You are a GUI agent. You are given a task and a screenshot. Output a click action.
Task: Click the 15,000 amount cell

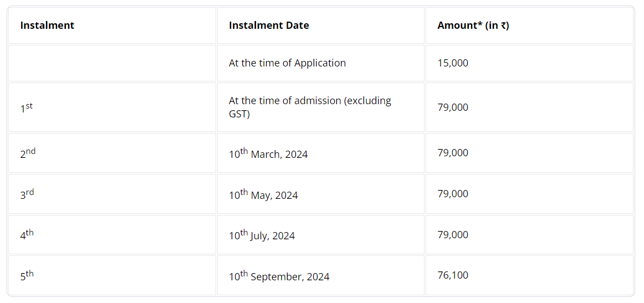(x=529, y=63)
